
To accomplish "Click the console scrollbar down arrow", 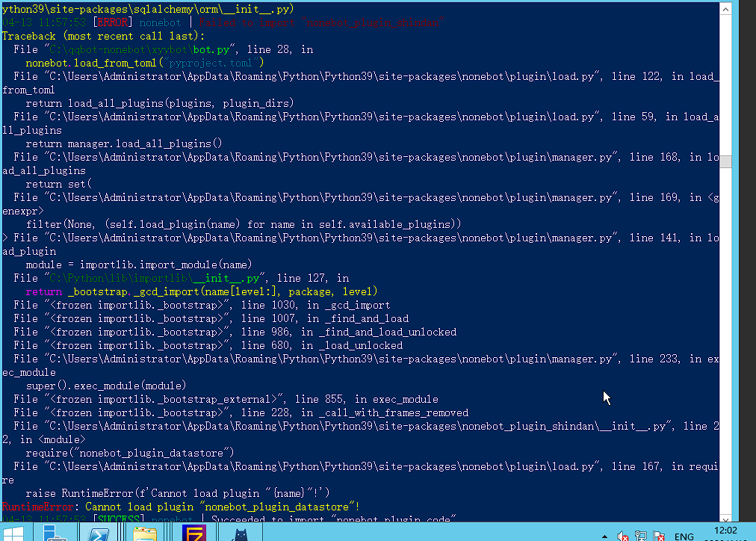I will 725,519.
